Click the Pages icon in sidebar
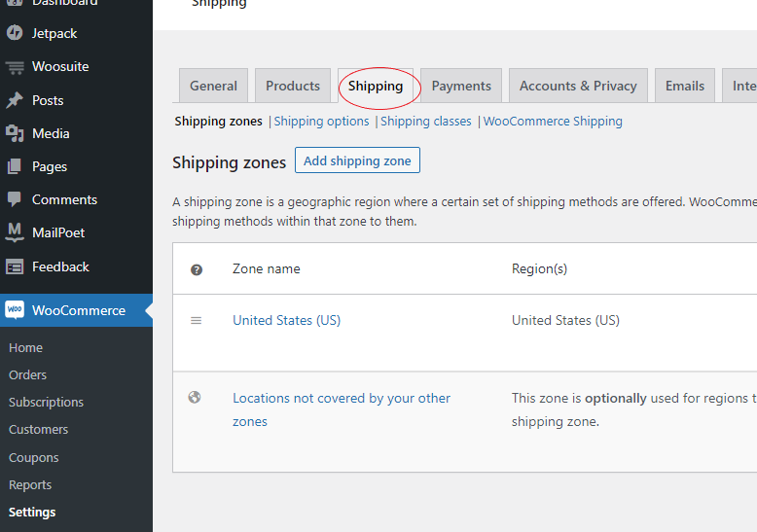 click(x=15, y=166)
